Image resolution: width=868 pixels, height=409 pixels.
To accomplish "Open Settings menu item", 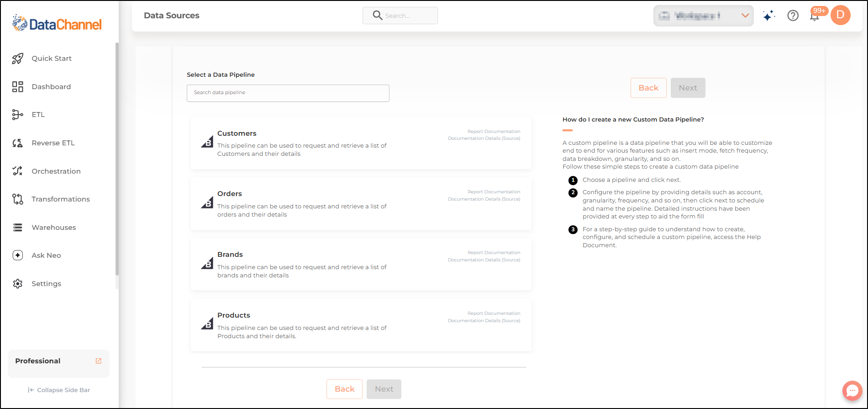I will 46,284.
